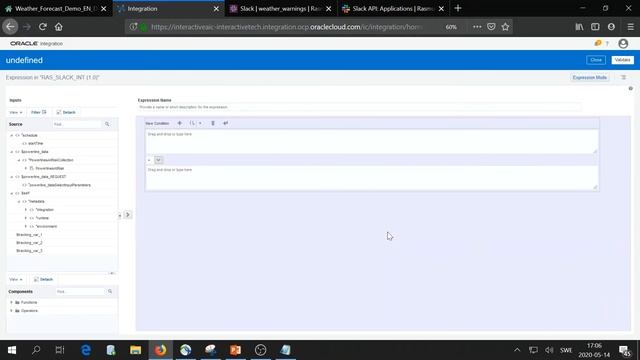Click the Expression Name input field

[x=359, y=107]
